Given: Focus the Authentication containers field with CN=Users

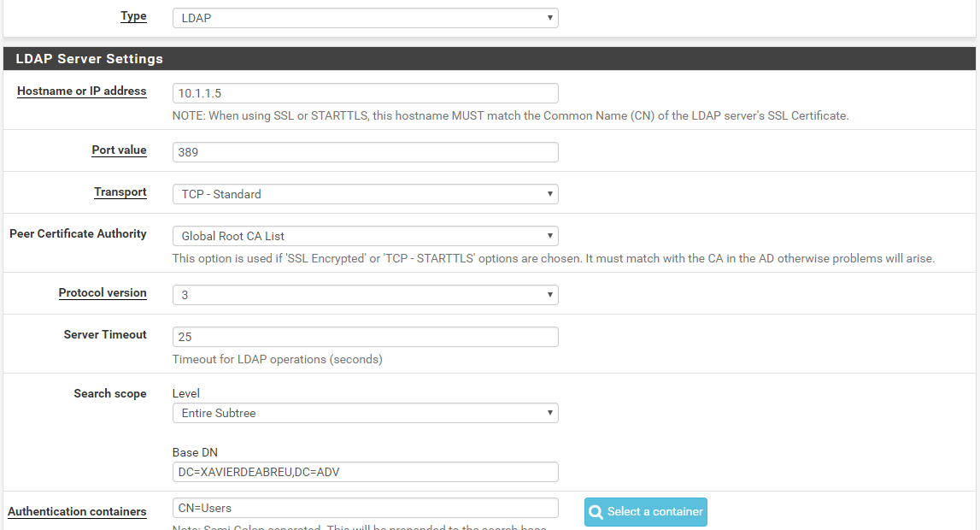Looking at the screenshot, I should [365, 508].
